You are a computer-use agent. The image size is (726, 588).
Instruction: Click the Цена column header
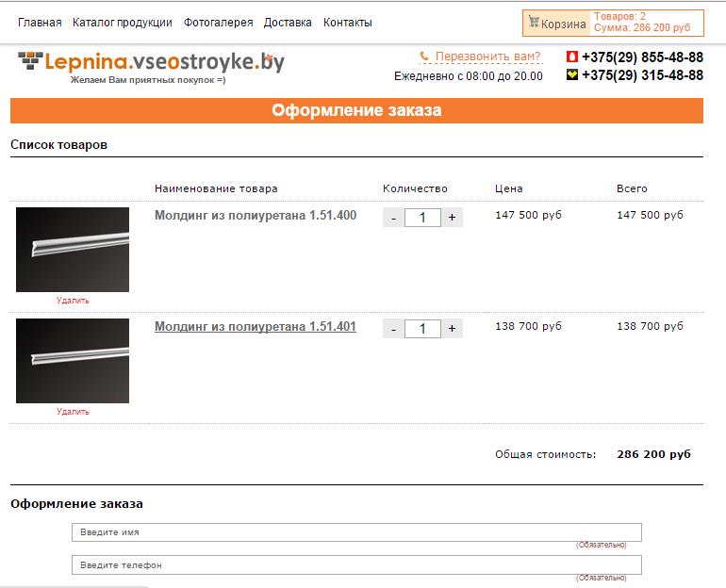point(509,188)
